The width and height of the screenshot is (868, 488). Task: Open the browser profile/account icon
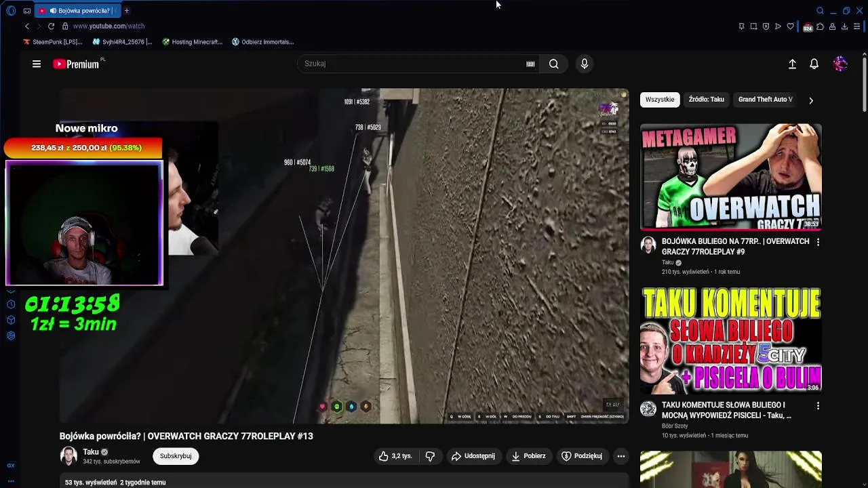click(832, 26)
